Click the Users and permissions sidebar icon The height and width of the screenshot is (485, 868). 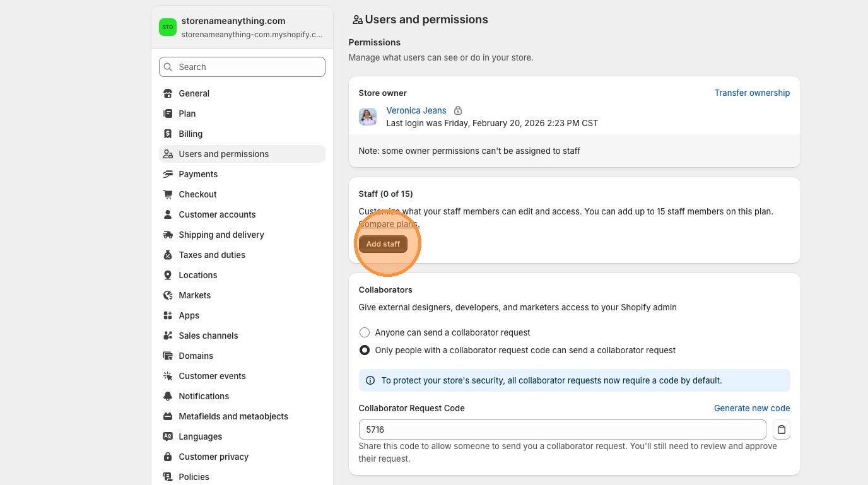pyautogui.click(x=168, y=154)
